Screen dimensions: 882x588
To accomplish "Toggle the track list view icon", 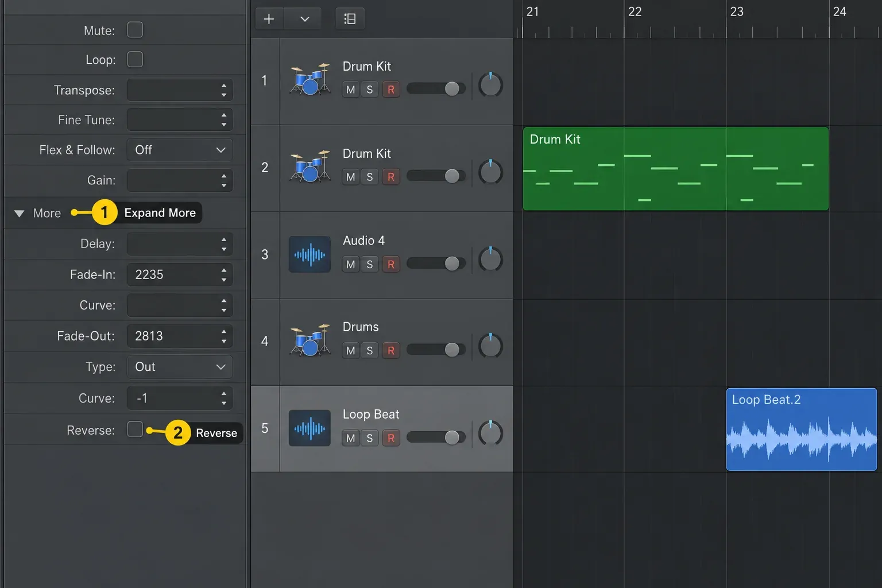I will tap(350, 19).
